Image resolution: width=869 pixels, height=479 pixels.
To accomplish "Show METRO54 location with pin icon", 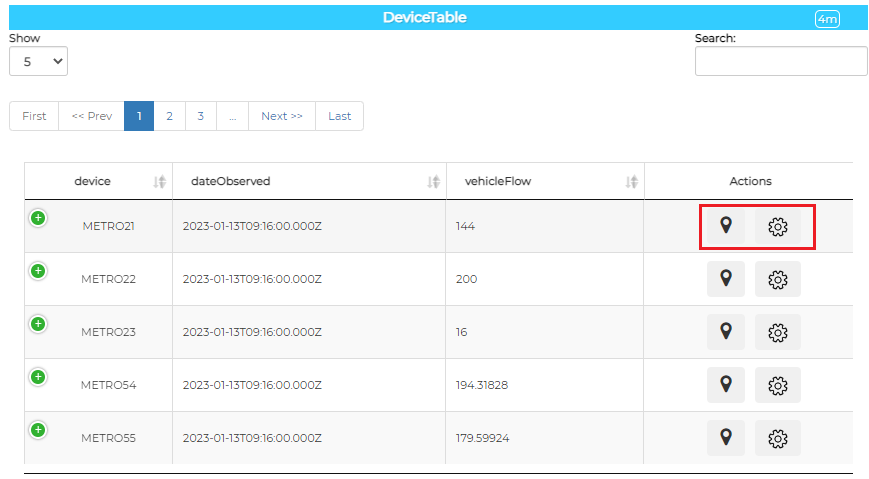I will (726, 385).
